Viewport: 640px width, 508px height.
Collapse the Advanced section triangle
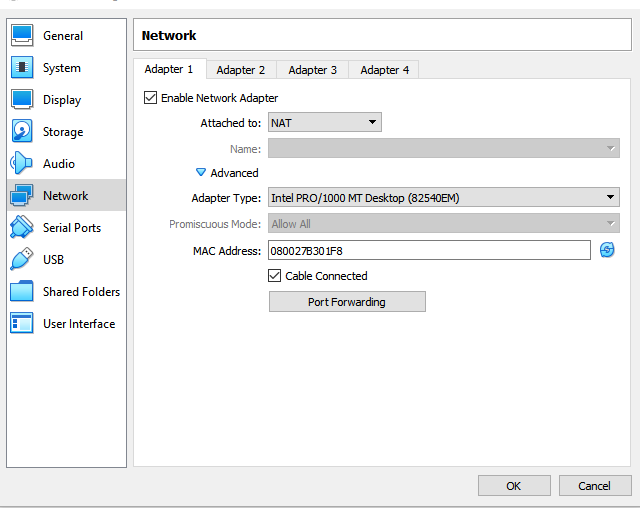click(x=201, y=173)
